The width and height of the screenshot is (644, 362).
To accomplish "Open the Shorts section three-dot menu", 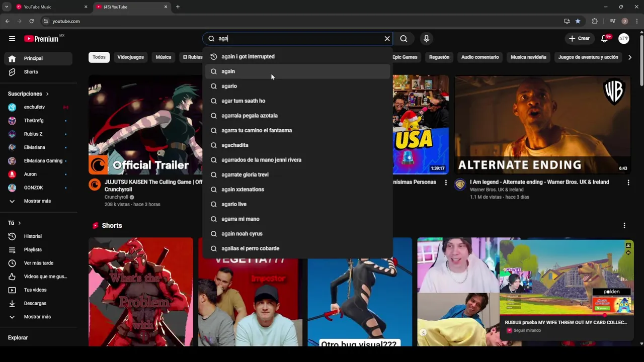I will pyautogui.click(x=624, y=226).
